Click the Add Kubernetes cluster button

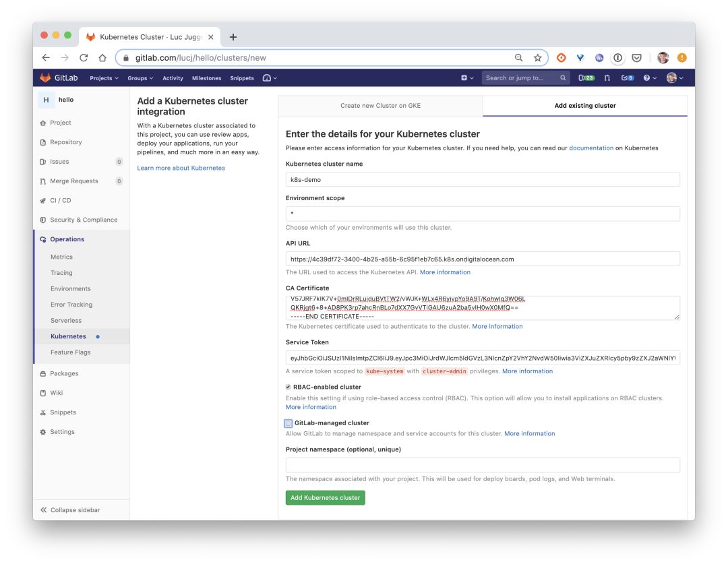coord(325,498)
